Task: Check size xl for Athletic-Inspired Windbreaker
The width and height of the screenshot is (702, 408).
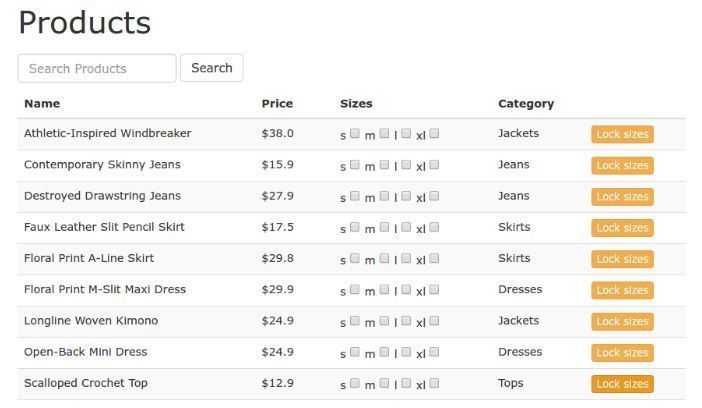Action: coord(434,133)
